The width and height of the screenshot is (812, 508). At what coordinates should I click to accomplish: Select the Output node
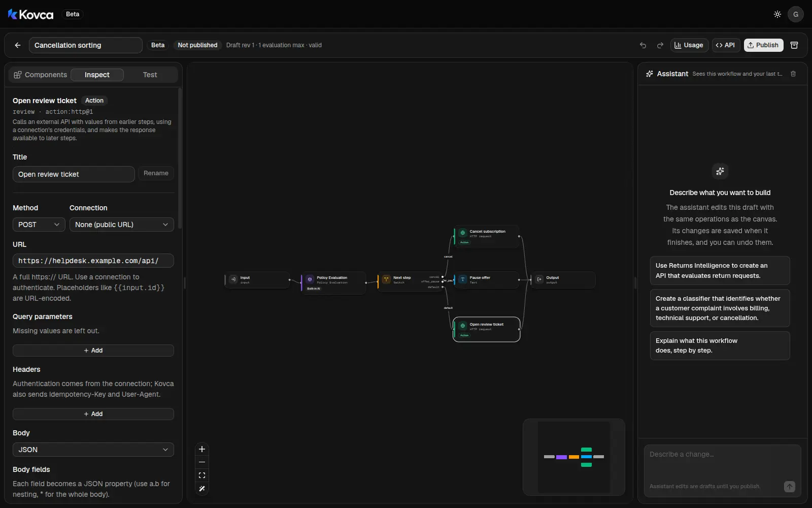(x=563, y=280)
